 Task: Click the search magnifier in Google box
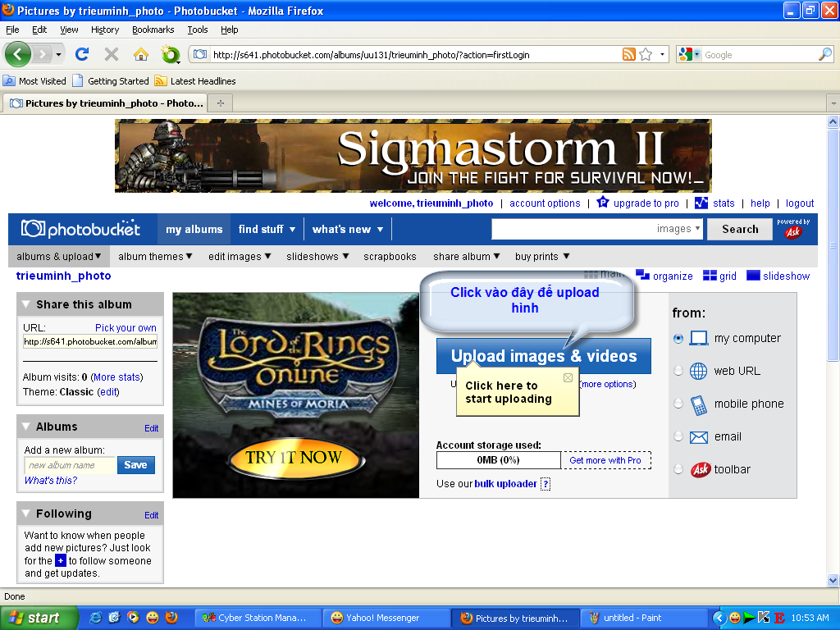[x=825, y=54]
